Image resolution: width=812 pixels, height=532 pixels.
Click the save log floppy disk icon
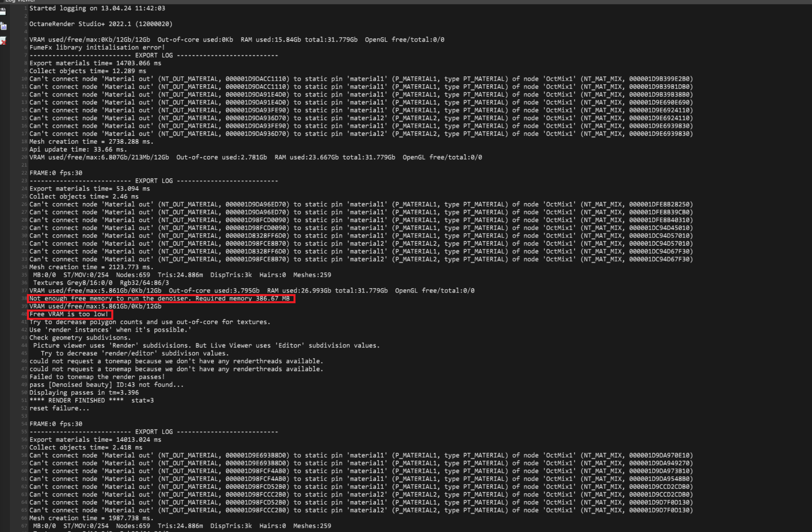[x=3, y=11]
